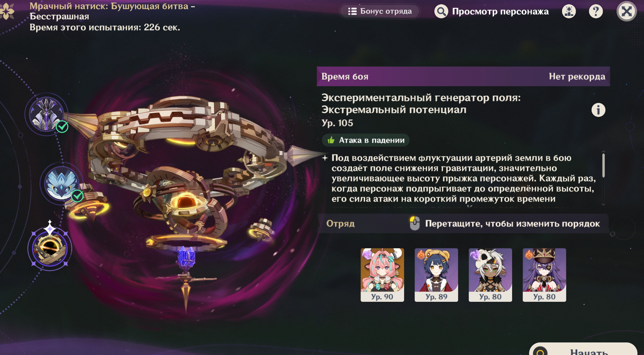Select the pink-haired character portrait Ур. 90
This screenshot has width=644, height=355.
tap(382, 275)
